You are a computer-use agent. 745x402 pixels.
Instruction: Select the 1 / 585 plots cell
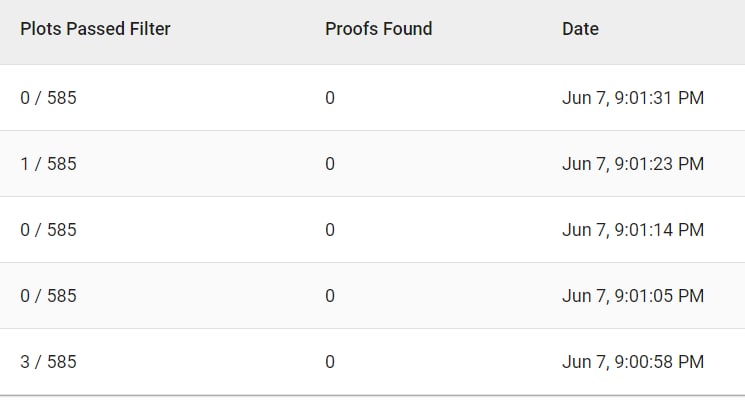pyautogui.click(x=48, y=164)
